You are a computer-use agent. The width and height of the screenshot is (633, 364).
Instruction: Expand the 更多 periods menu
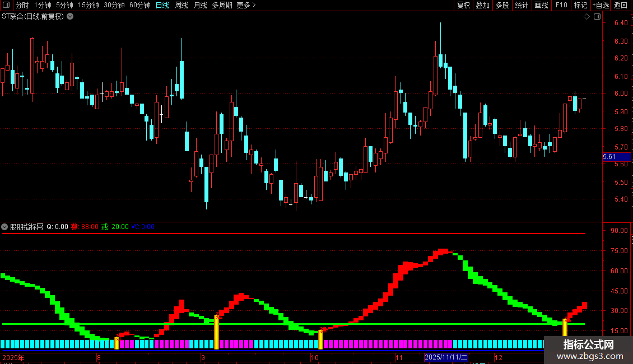coord(246,5)
